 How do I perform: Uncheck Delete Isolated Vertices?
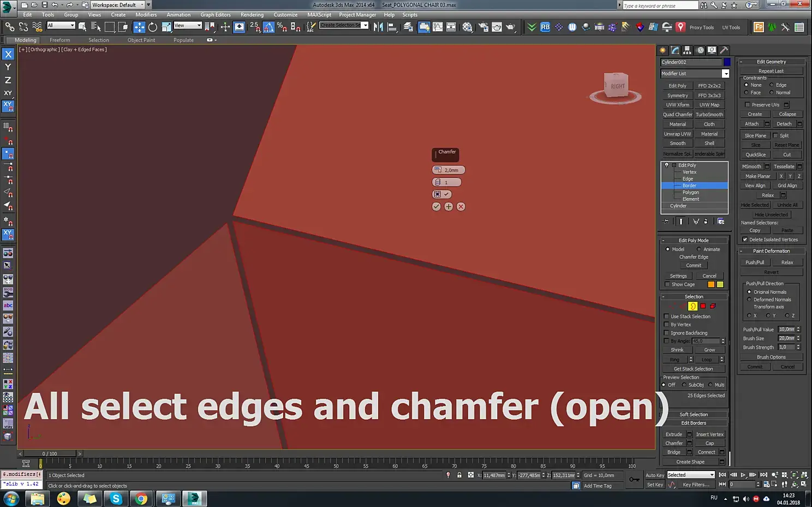pos(745,240)
